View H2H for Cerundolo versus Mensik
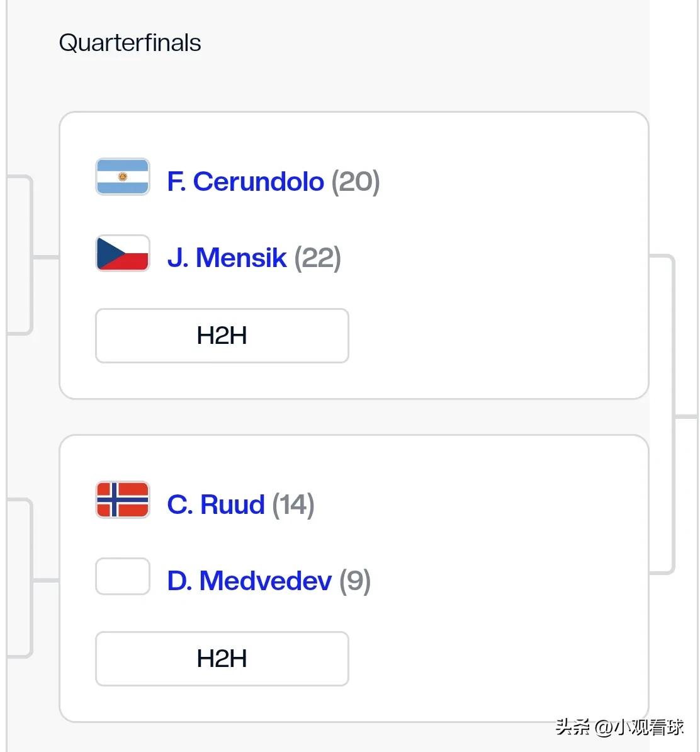This screenshot has height=752, width=700. click(222, 335)
